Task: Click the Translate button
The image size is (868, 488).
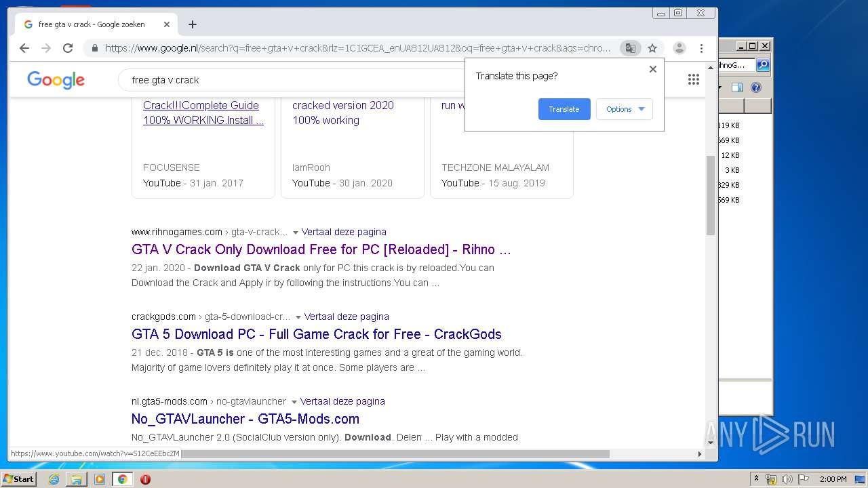Action: [x=564, y=109]
